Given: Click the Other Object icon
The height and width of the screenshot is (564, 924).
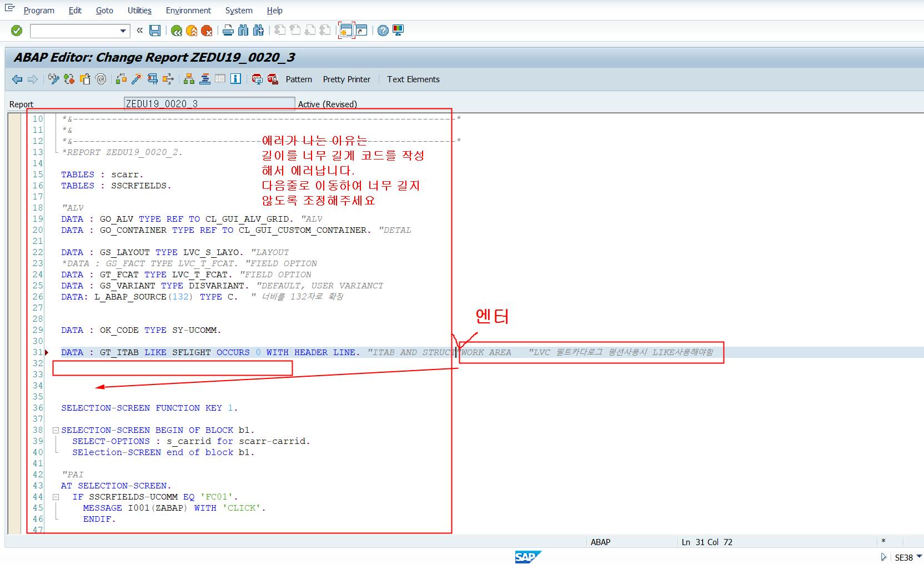Looking at the screenshot, I should 85,79.
